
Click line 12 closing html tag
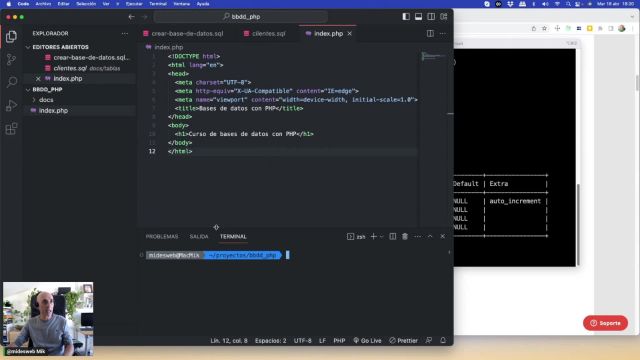(x=180, y=151)
